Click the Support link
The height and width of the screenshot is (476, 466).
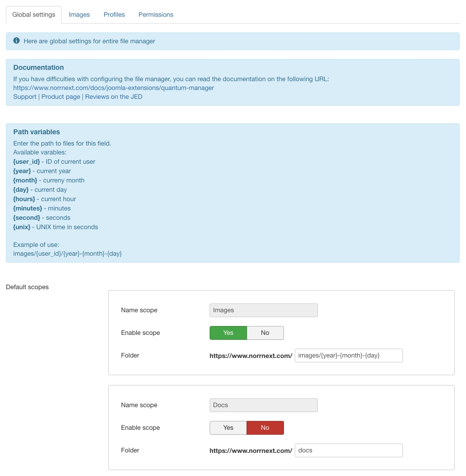point(25,97)
